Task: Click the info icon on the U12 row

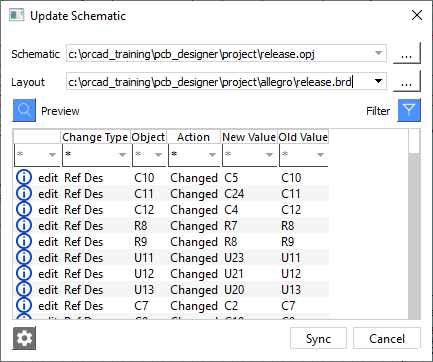Action: [24, 273]
